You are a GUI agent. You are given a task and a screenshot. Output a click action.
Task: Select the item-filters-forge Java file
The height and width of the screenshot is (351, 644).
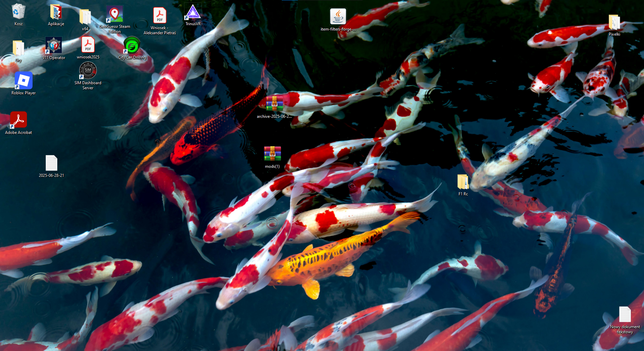click(x=338, y=17)
